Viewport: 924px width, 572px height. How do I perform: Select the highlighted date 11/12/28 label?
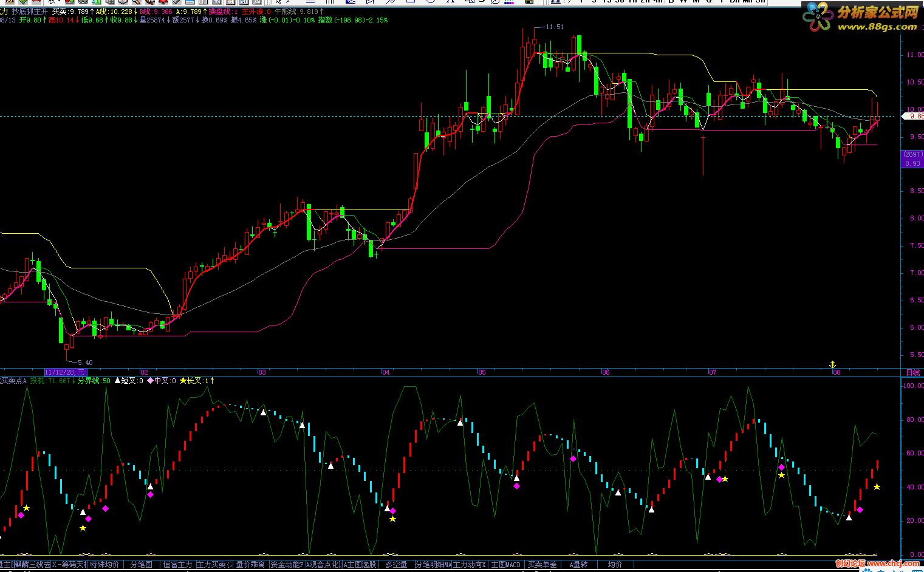[66, 372]
